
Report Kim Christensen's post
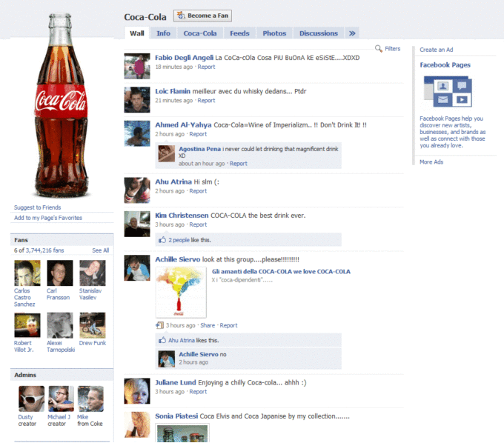(198, 224)
